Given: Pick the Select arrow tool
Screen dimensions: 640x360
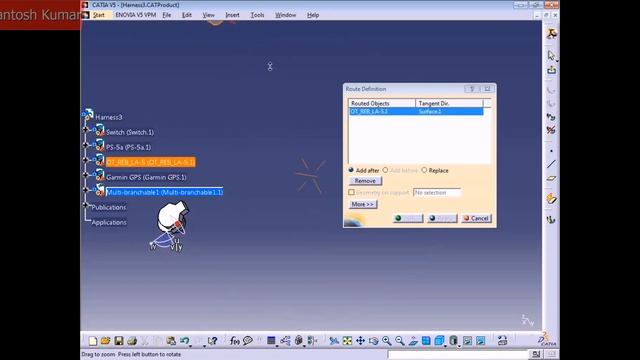Looking at the screenshot, I should pyautogui.click(x=551, y=55).
